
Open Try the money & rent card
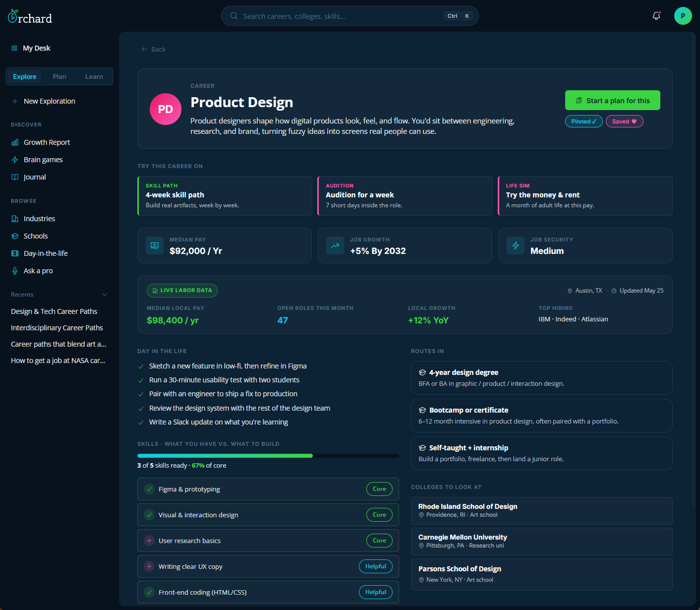[585, 196]
